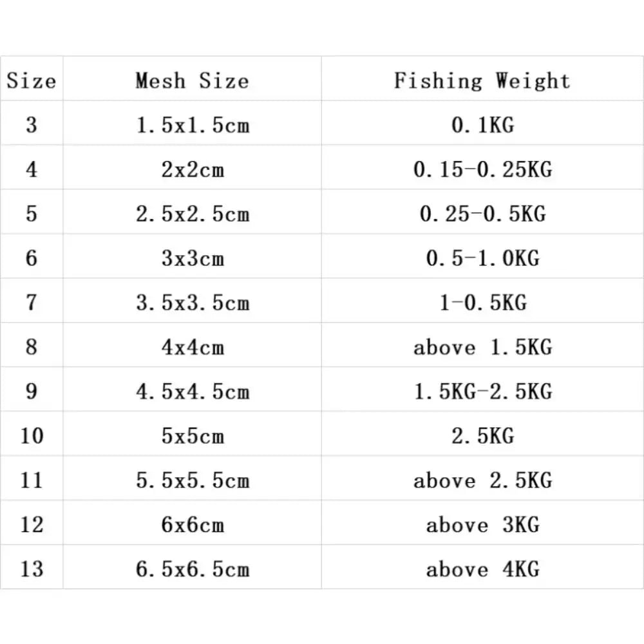Click size number 5 in first column

click(31, 214)
